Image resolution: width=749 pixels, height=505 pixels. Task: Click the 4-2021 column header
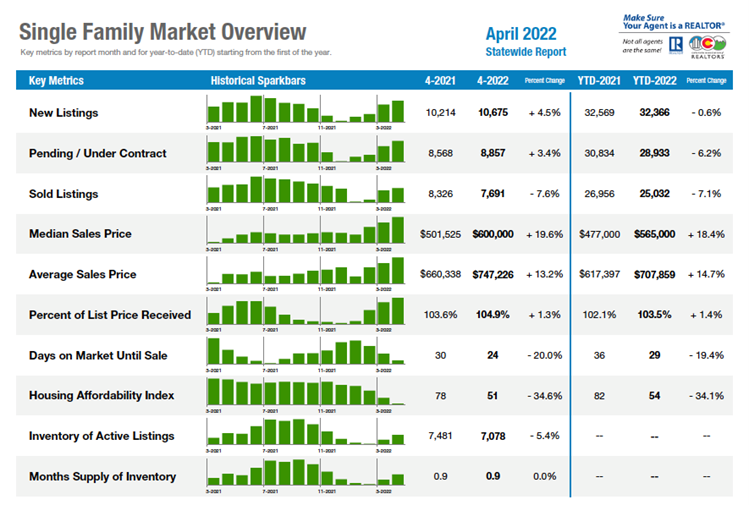click(x=441, y=81)
